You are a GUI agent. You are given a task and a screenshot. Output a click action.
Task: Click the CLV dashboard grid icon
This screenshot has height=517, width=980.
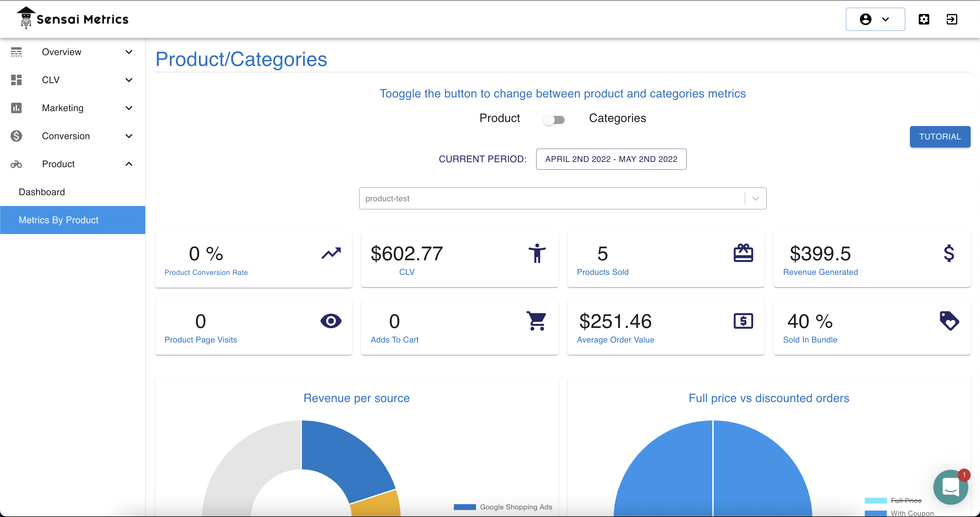coord(16,80)
